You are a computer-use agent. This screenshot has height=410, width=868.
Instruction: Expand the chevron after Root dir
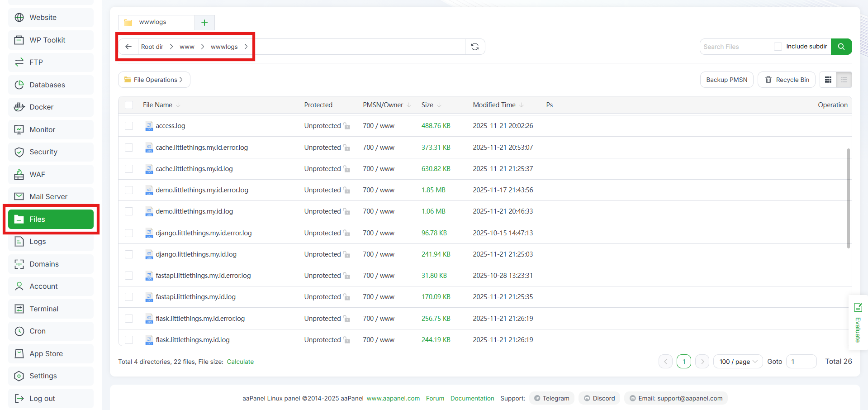(x=171, y=47)
